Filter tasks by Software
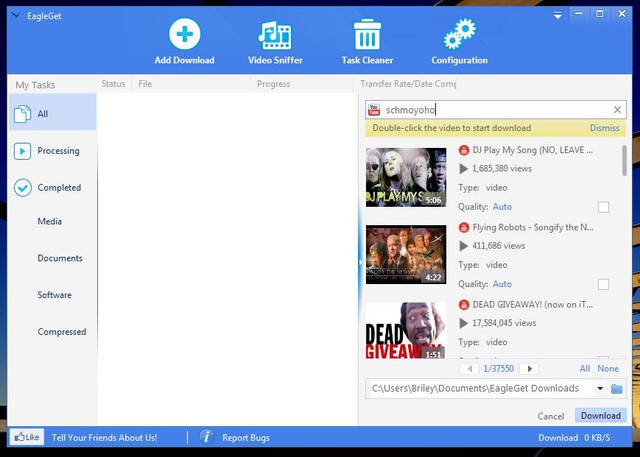 coord(54,295)
